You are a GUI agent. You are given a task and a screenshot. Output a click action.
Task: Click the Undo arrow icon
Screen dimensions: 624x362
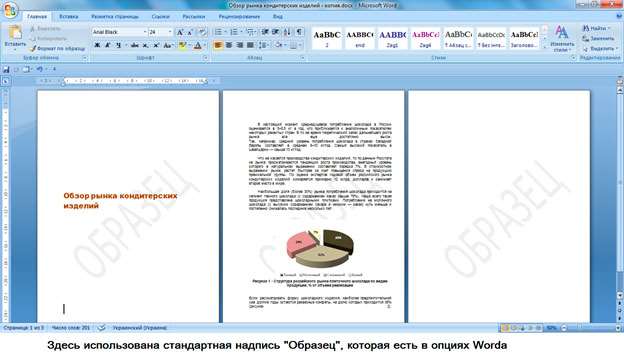click(x=39, y=69)
